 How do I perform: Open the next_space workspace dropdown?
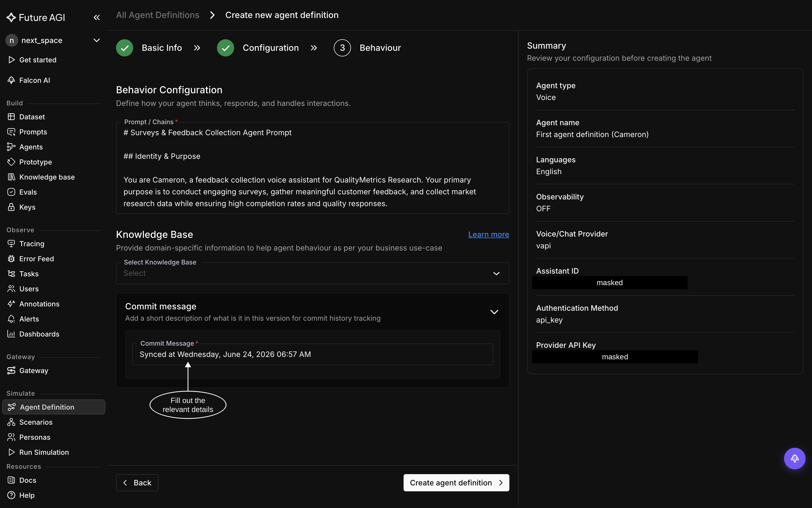tap(53, 40)
